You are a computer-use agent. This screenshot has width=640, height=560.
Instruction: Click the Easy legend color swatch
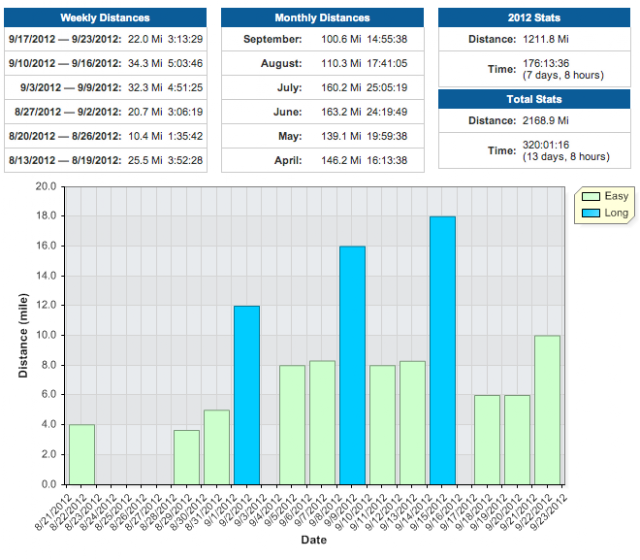tap(591, 196)
